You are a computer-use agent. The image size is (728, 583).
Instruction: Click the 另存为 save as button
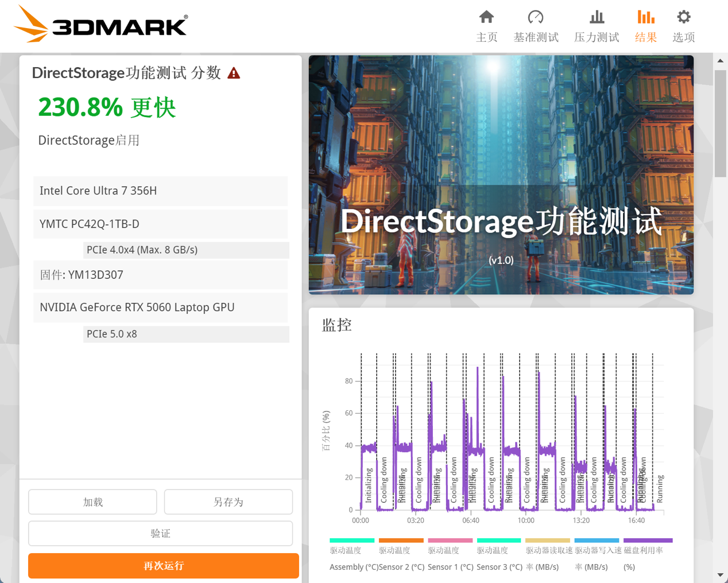pyautogui.click(x=229, y=502)
